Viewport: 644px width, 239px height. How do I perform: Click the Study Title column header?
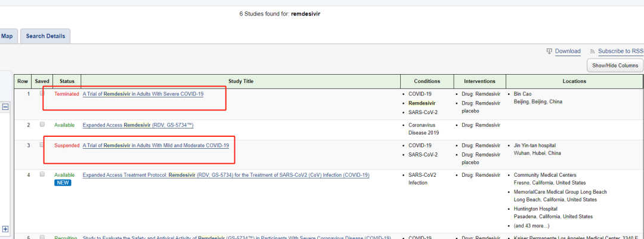click(240, 81)
